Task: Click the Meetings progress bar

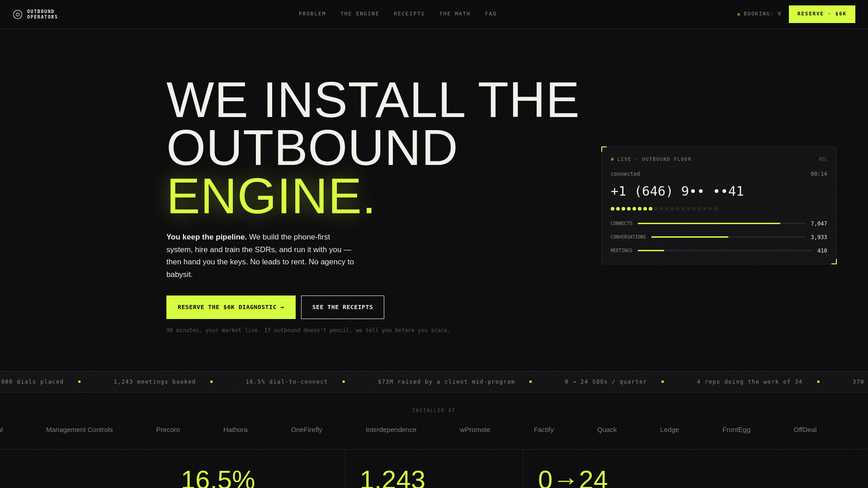Action: pos(725,250)
